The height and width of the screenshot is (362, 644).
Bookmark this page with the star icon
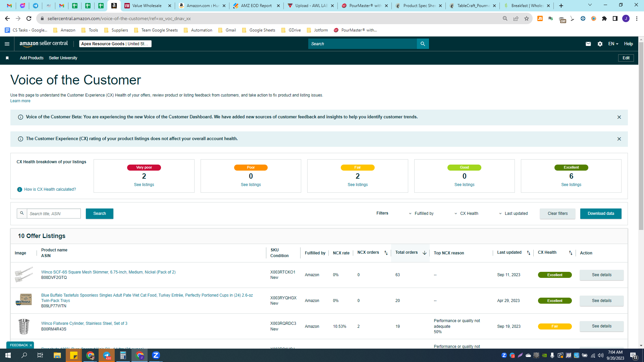tap(527, 19)
